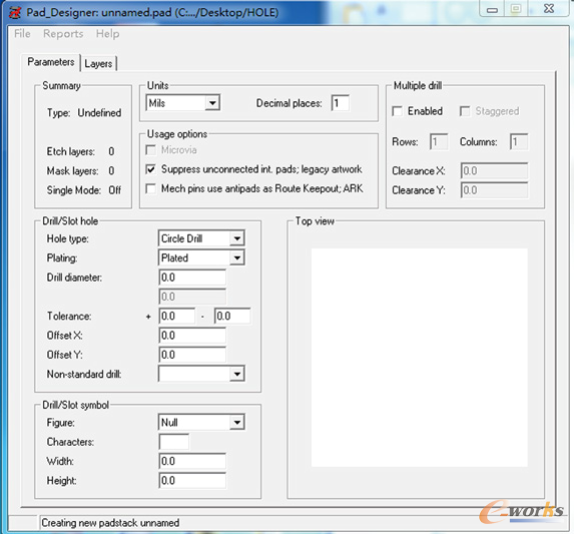Minimize the Pad_Designer window

[x=492, y=9]
